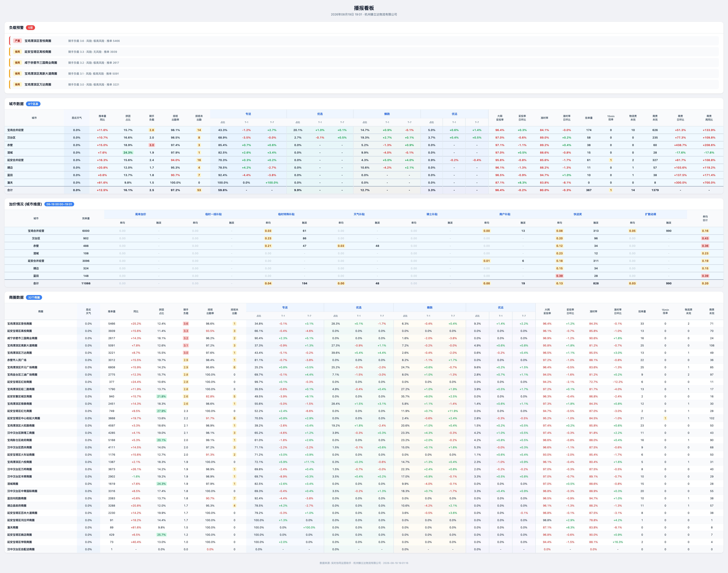
Task: Click highlighted 24.3% cell in 城市数据 澄城 row
Action: 128,153
